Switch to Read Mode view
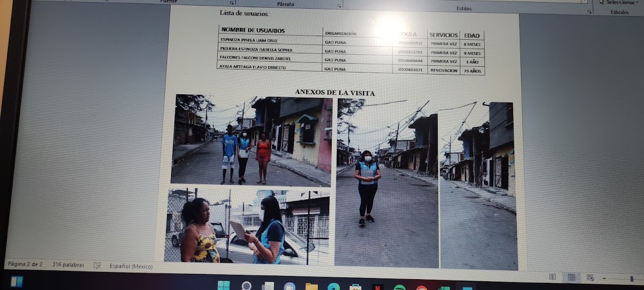 coord(552,277)
